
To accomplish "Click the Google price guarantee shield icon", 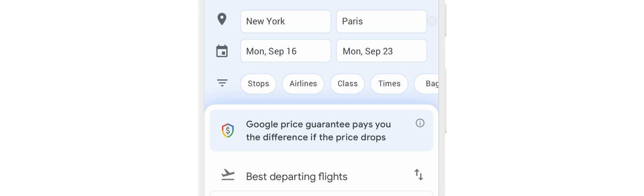I will click(x=228, y=131).
